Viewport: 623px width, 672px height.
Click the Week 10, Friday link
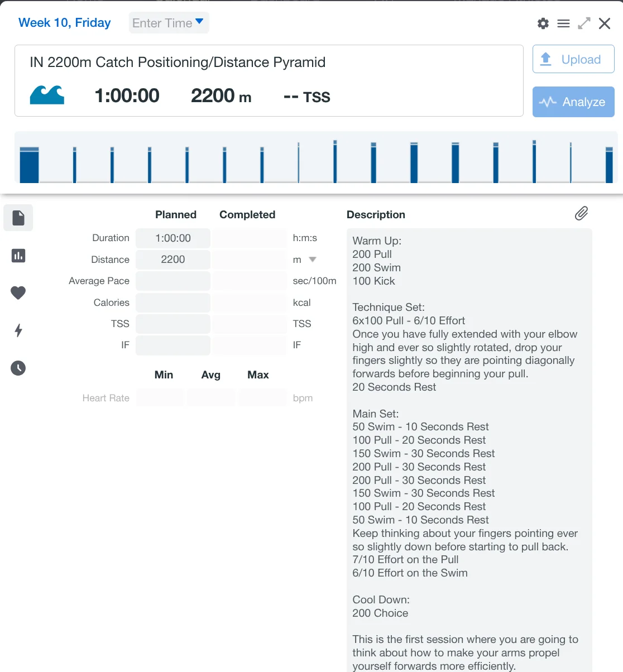65,23
